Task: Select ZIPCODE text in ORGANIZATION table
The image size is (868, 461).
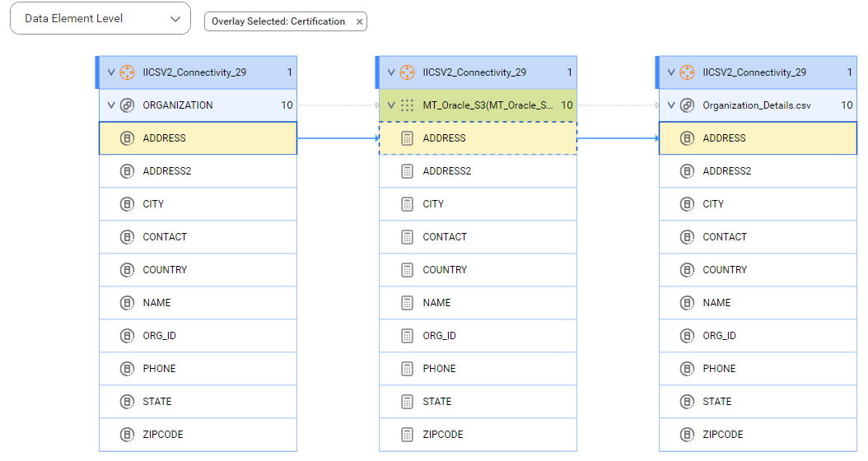Action: coord(163,435)
